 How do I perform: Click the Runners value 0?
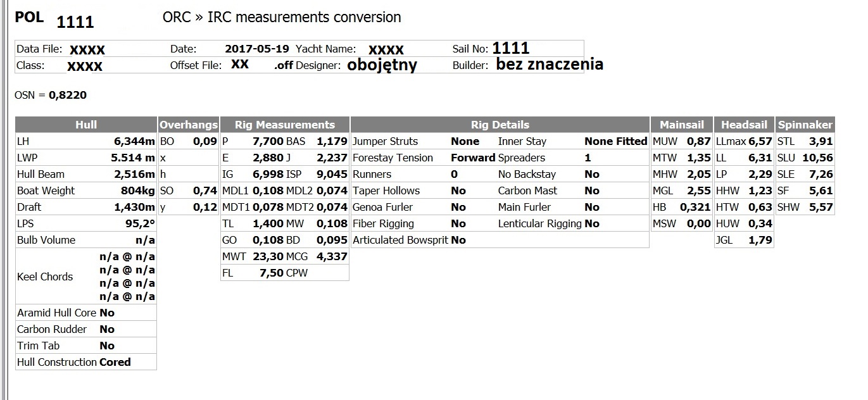pos(454,174)
